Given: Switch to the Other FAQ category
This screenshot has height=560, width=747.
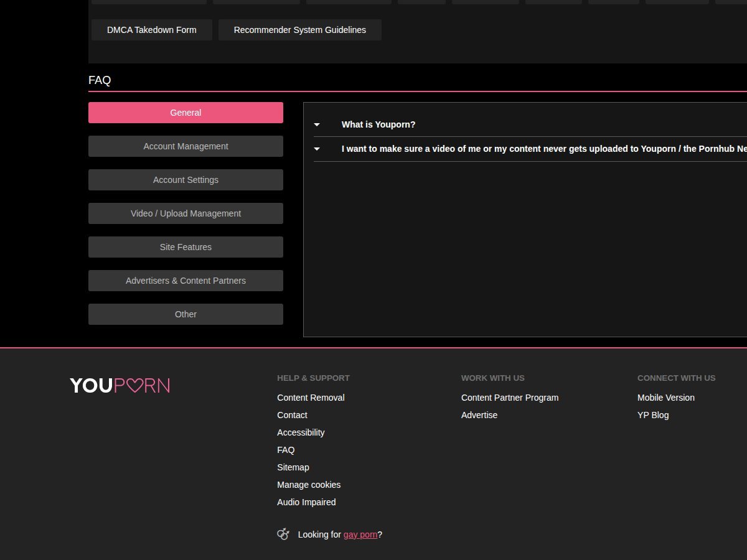Looking at the screenshot, I should click(186, 314).
